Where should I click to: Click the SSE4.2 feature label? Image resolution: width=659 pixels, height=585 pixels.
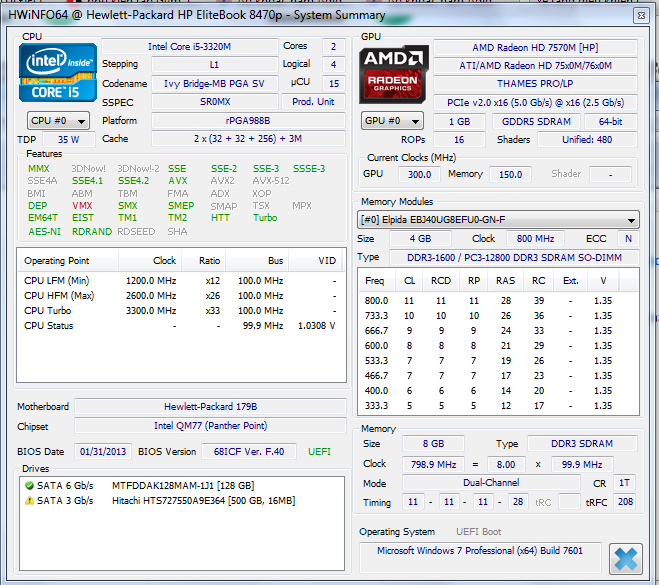(134, 181)
